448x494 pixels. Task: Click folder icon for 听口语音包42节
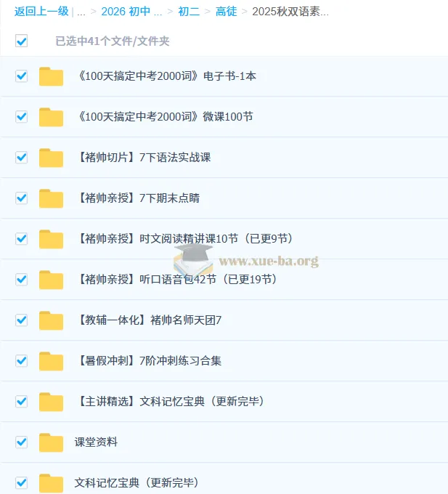pos(51,280)
